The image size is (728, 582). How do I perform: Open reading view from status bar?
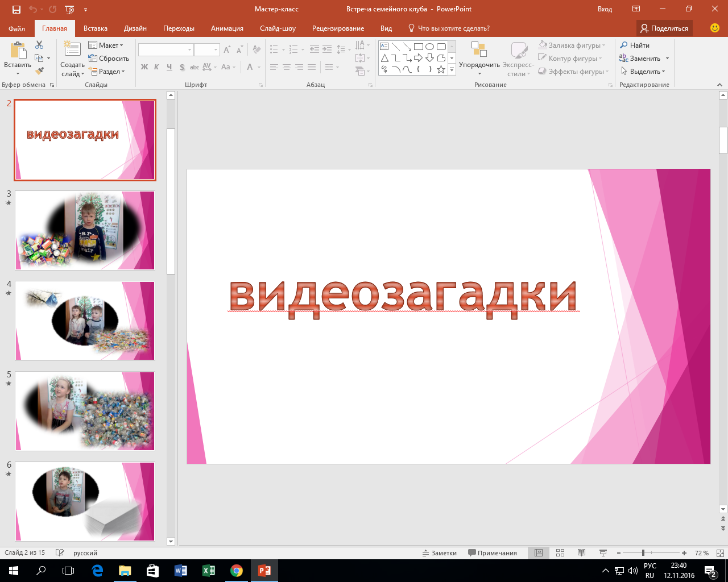click(x=581, y=553)
